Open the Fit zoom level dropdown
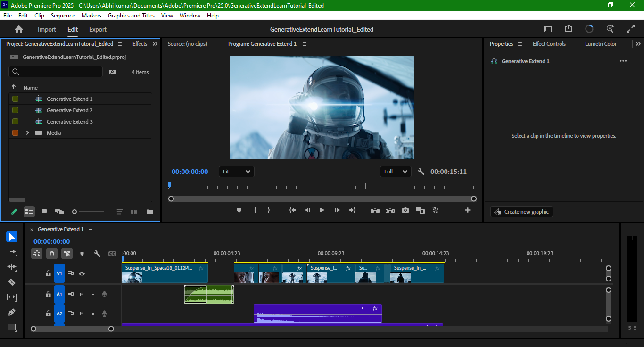This screenshot has height=347, width=644. [x=237, y=172]
